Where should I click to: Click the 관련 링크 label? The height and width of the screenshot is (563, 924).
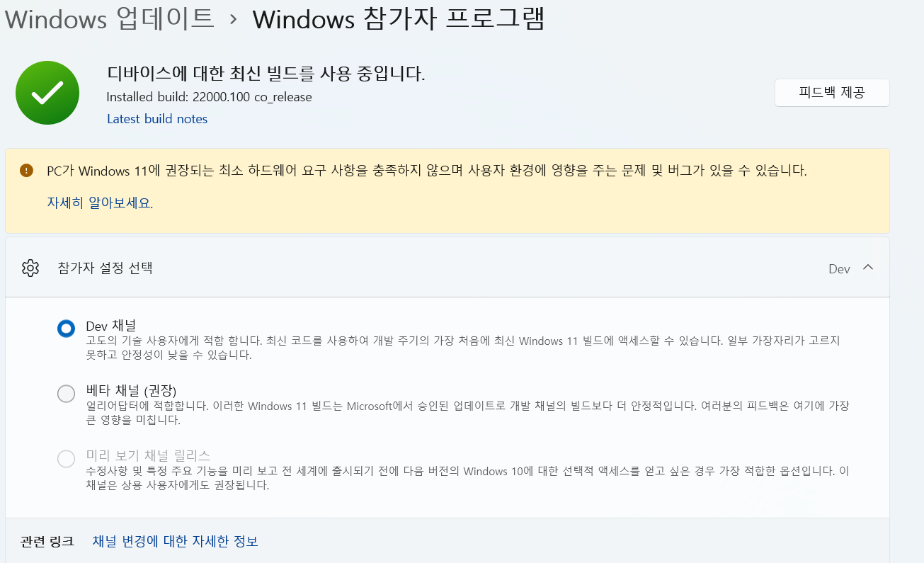click(x=47, y=542)
